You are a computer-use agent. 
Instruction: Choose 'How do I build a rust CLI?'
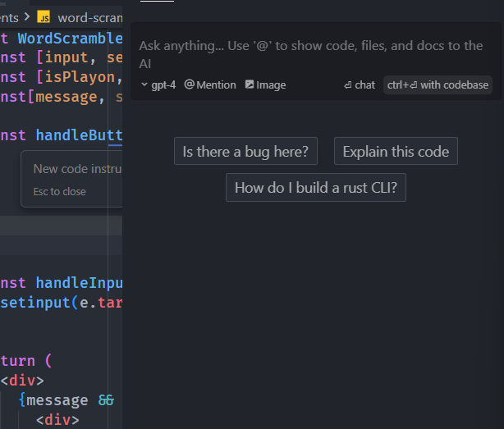pyautogui.click(x=316, y=188)
